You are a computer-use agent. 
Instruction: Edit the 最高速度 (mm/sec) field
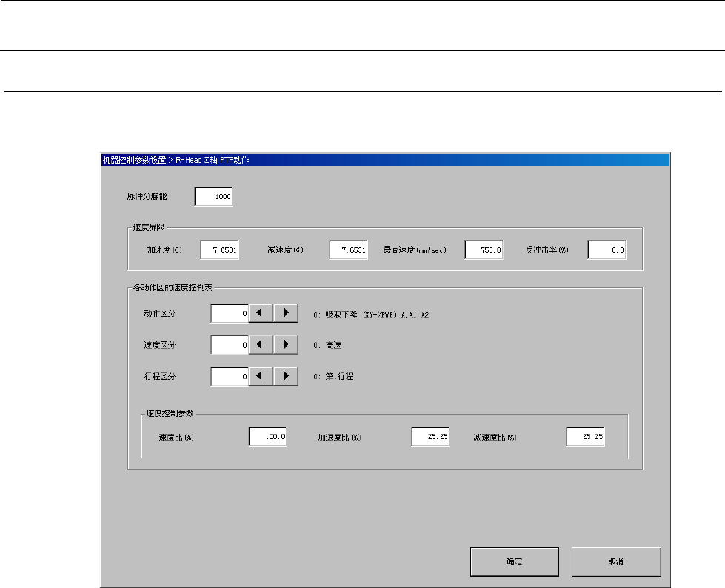coord(484,250)
